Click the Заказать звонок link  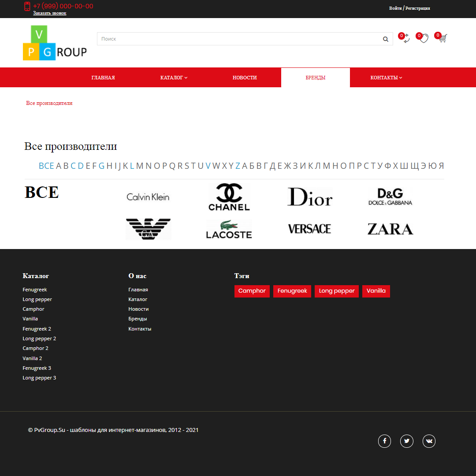(49, 13)
